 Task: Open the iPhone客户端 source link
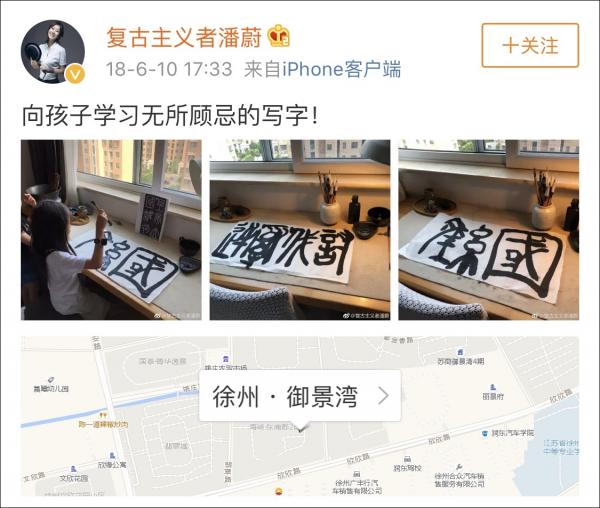pyautogui.click(x=342, y=69)
